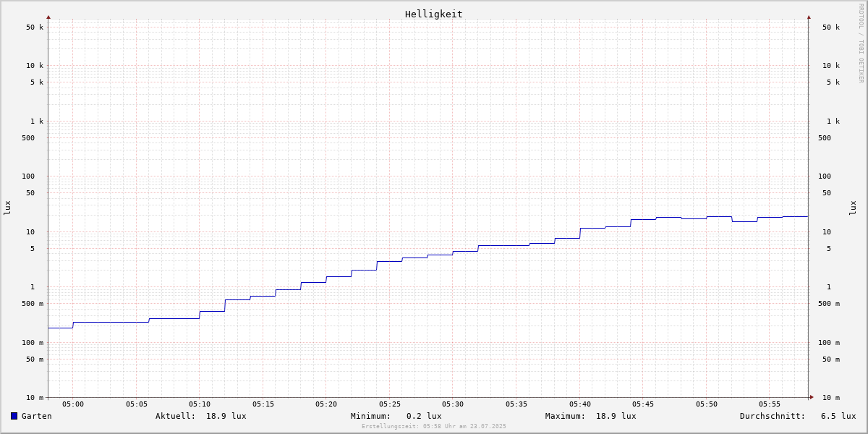Click the Erstellungszeit footer timestamp

click(x=434, y=426)
